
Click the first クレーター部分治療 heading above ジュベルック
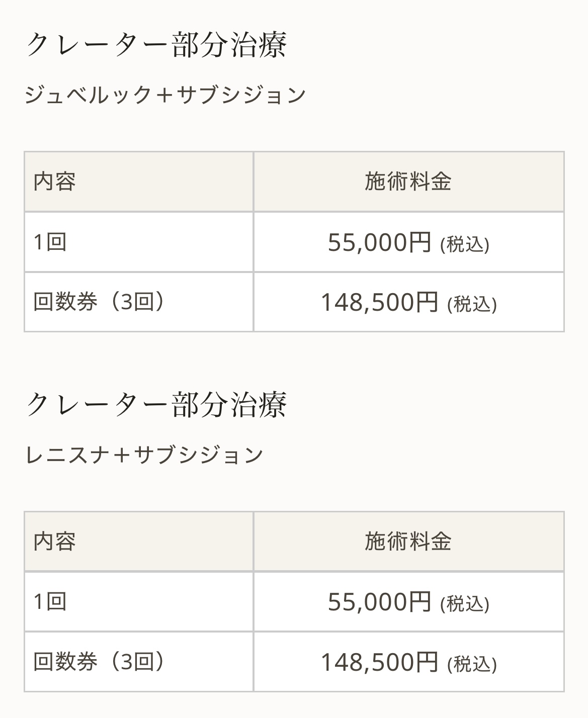(156, 45)
